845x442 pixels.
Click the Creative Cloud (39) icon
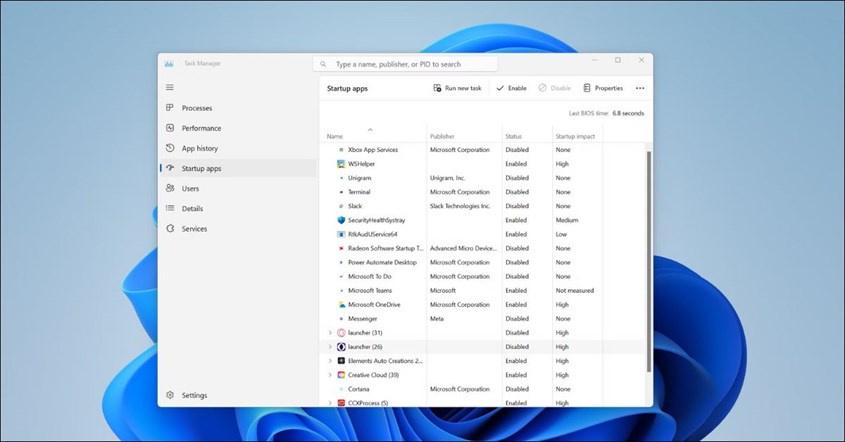(x=341, y=375)
